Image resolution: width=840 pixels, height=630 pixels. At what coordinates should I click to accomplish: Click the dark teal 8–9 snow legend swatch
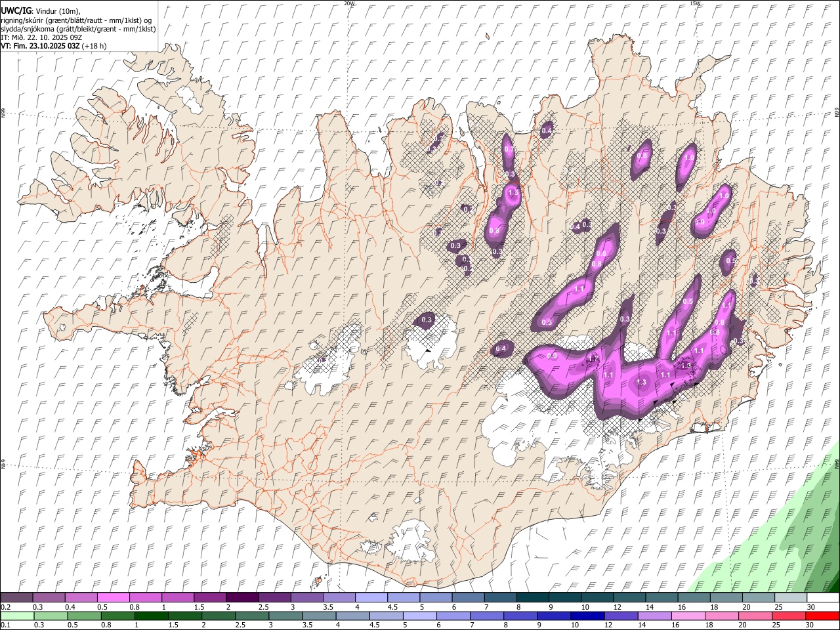532,598
